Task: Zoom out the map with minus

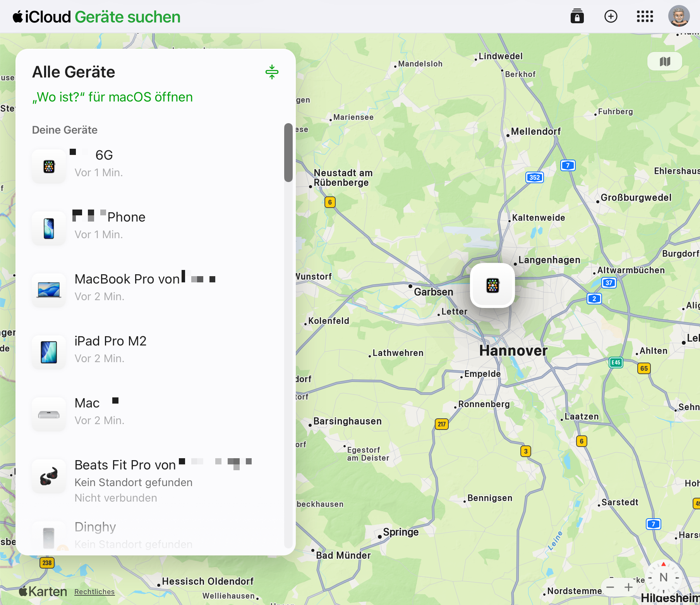Action: tap(611, 588)
